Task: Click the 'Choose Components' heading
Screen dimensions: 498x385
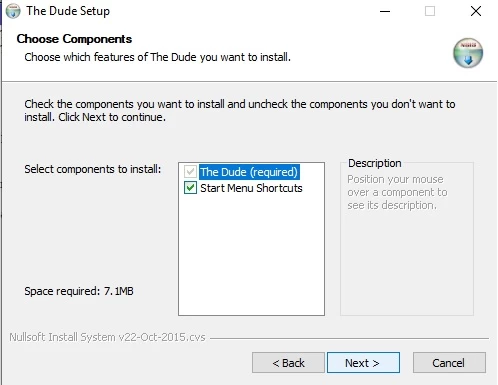Action: point(74,39)
